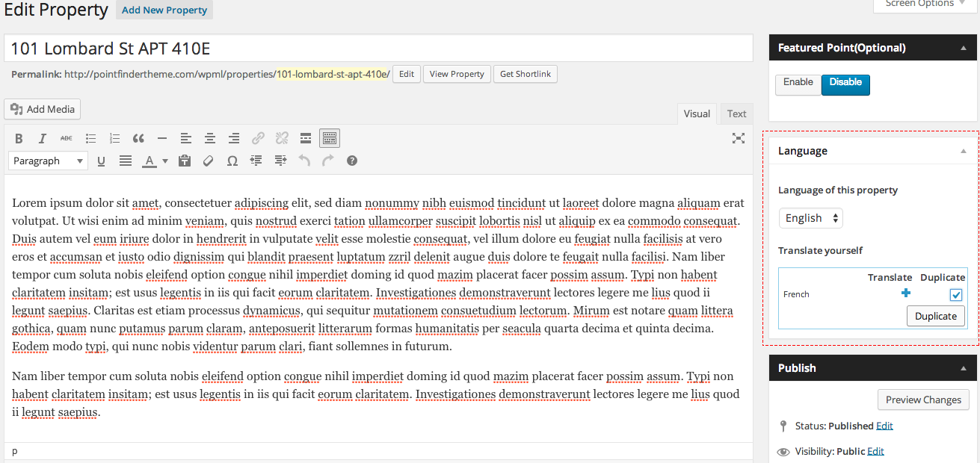Center align the text
980x463 pixels.
210,138
